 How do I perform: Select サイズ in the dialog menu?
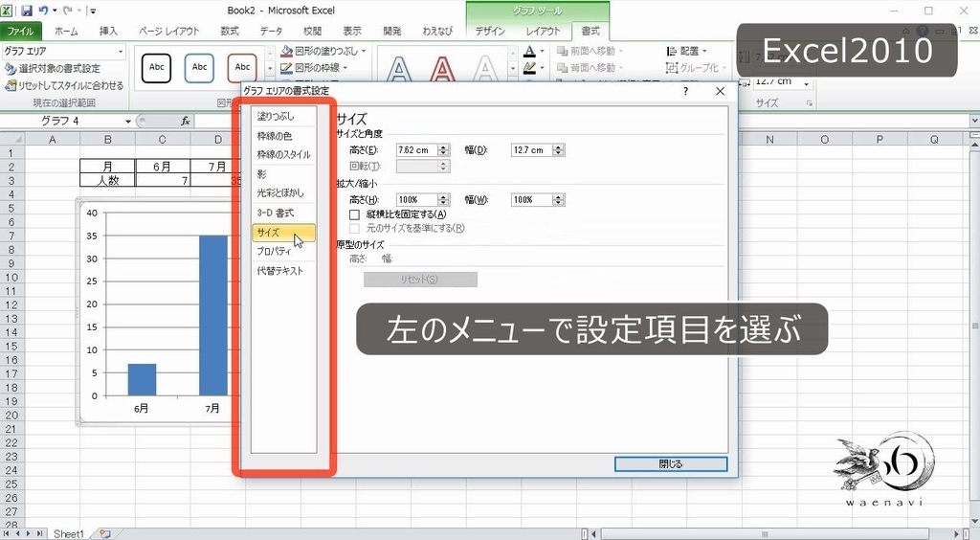coord(283,233)
